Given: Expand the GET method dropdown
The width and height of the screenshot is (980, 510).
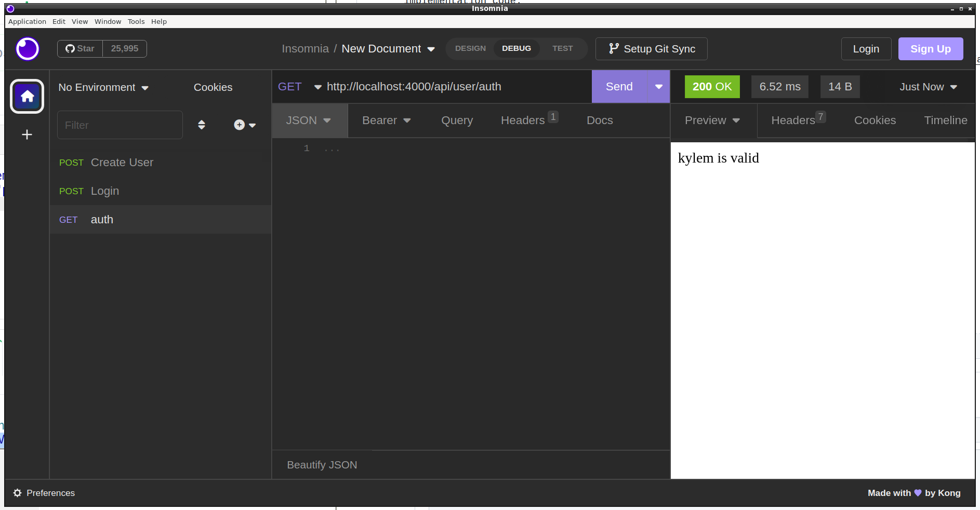Looking at the screenshot, I should (317, 87).
